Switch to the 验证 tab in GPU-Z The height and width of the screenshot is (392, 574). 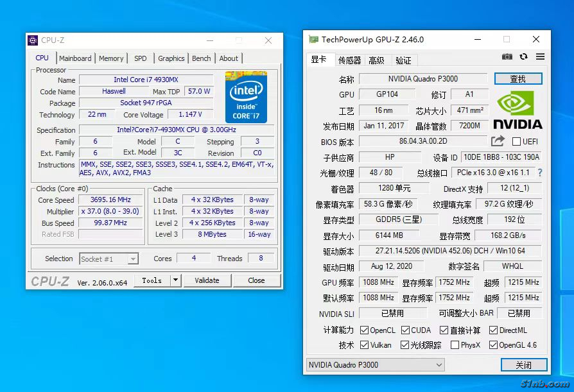(404, 60)
